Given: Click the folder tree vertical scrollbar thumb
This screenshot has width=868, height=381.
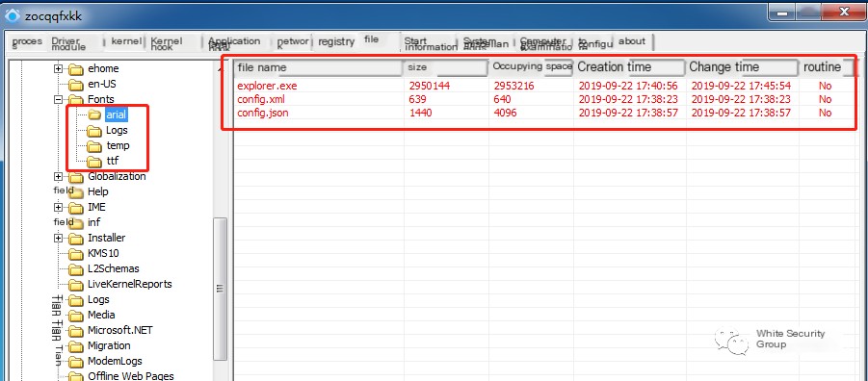Looking at the screenshot, I should pos(221,290).
